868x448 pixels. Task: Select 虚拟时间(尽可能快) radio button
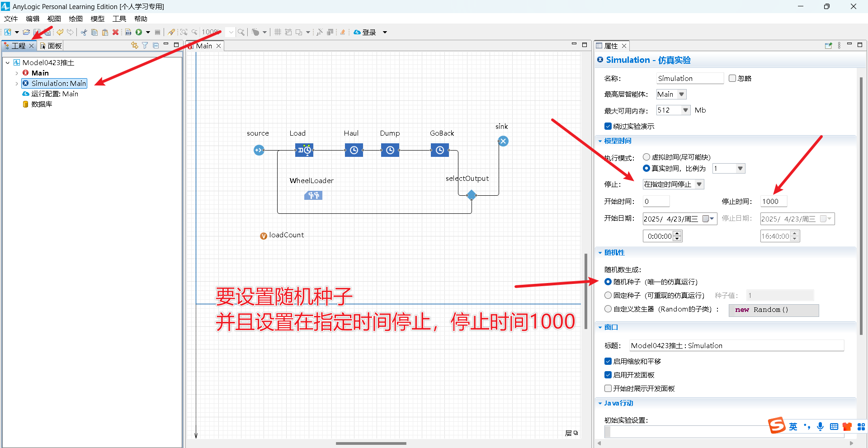tap(646, 157)
